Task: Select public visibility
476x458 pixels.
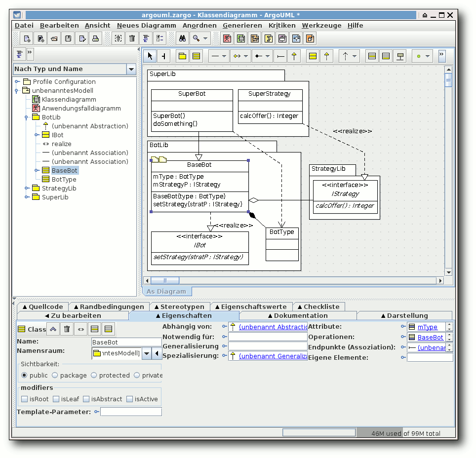Action: pos(24,376)
